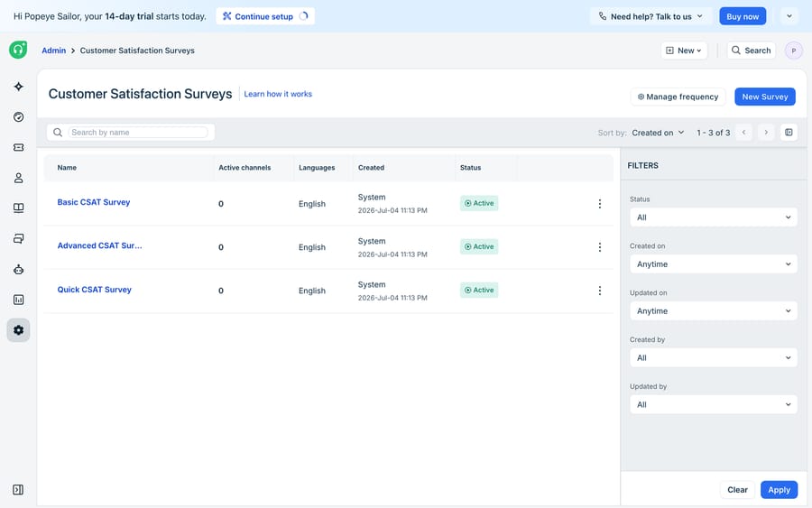Open Learn how it works link

coord(278,94)
